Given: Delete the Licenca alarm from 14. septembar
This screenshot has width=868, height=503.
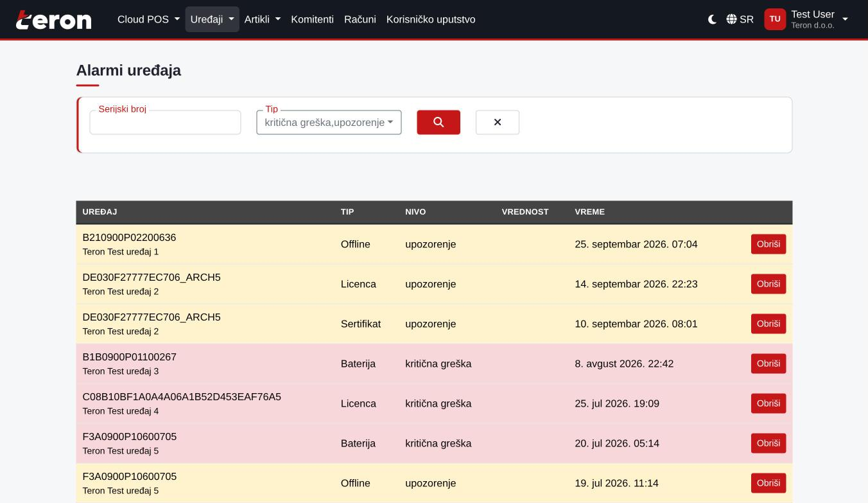Looking at the screenshot, I should pos(768,284).
